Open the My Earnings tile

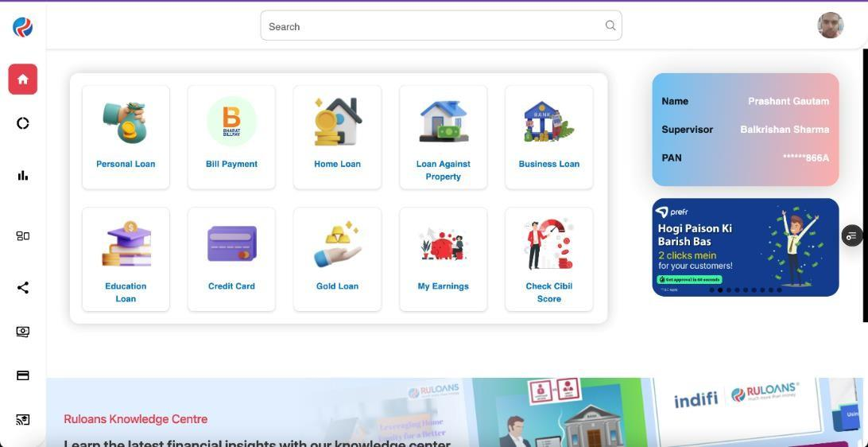tap(443, 259)
